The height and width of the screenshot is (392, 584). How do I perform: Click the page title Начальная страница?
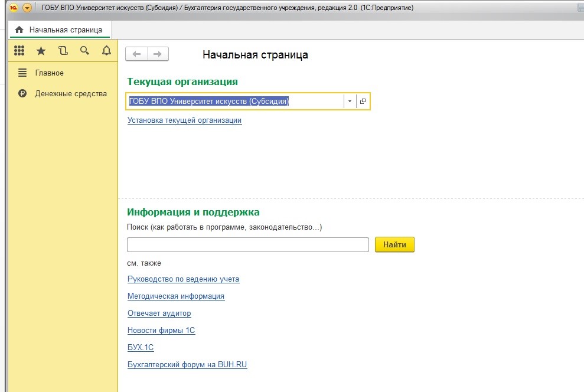coord(255,55)
